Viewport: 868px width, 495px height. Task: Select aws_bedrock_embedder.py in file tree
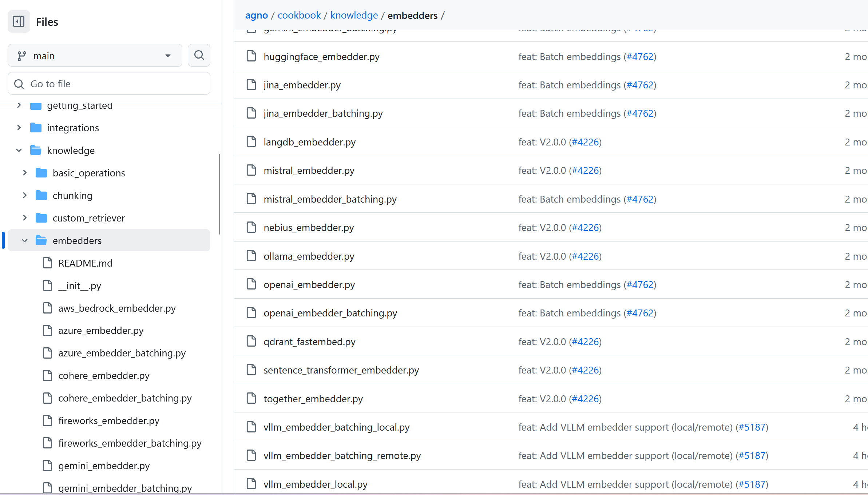117,308
